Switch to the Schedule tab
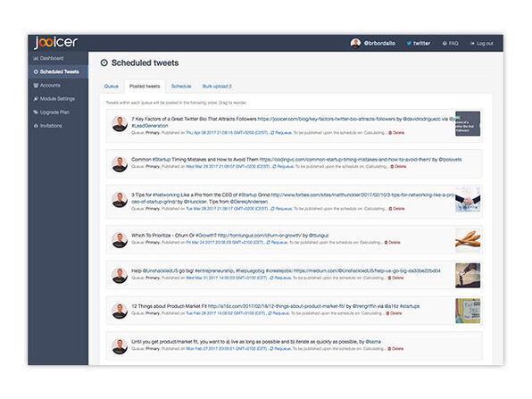532x399 pixels. (181, 87)
